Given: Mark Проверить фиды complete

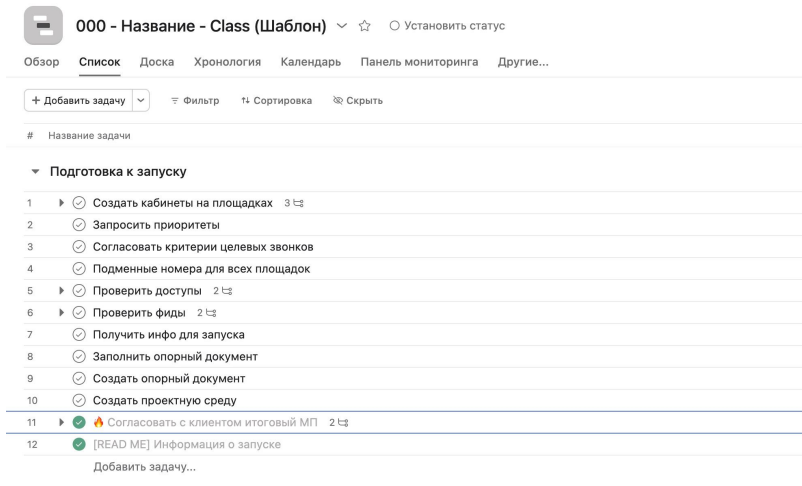Looking at the screenshot, I should (x=79, y=313).
